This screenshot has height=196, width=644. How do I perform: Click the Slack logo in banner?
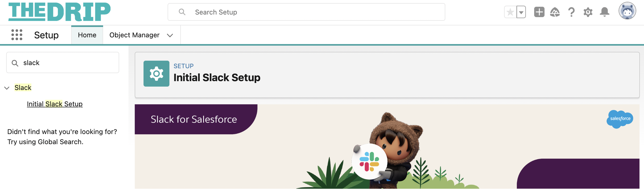[369, 162]
